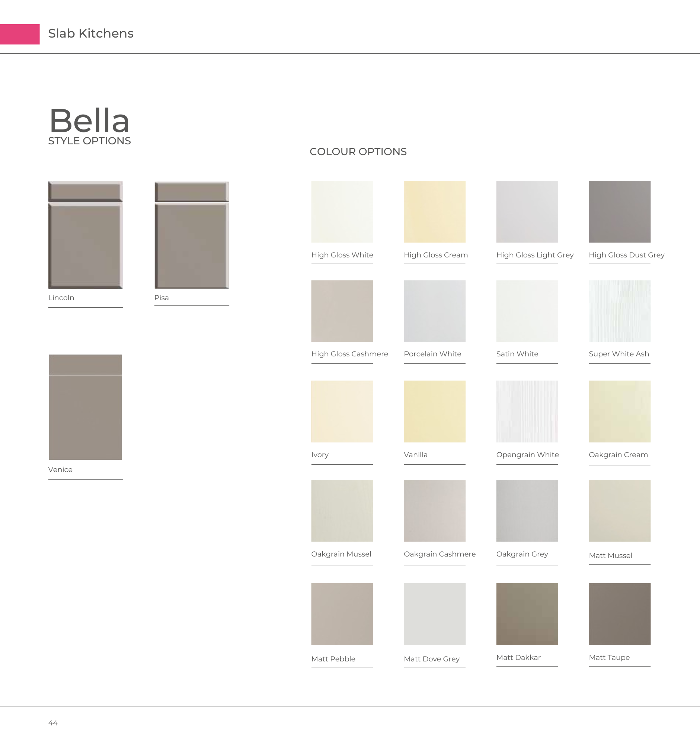Screen dimensions: 700x744
Task: Pick the High Gloss White swatch
Action: pyautogui.click(x=342, y=211)
